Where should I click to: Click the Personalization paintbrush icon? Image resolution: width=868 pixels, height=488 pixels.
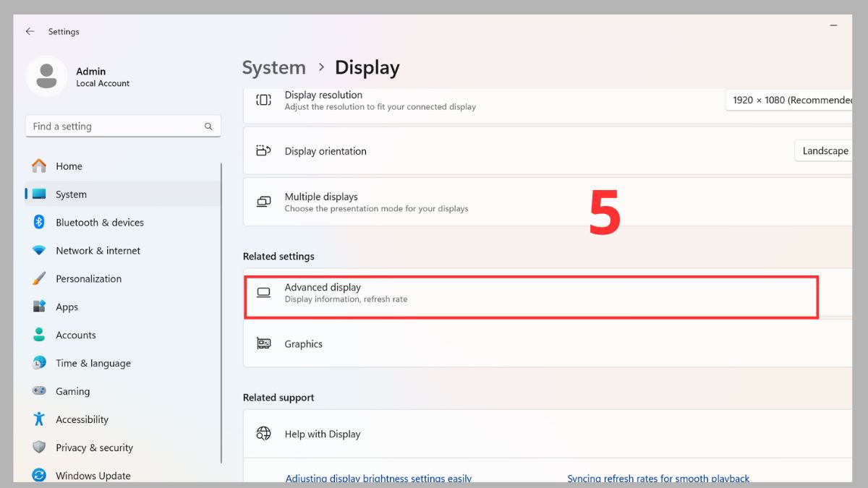pyautogui.click(x=39, y=278)
